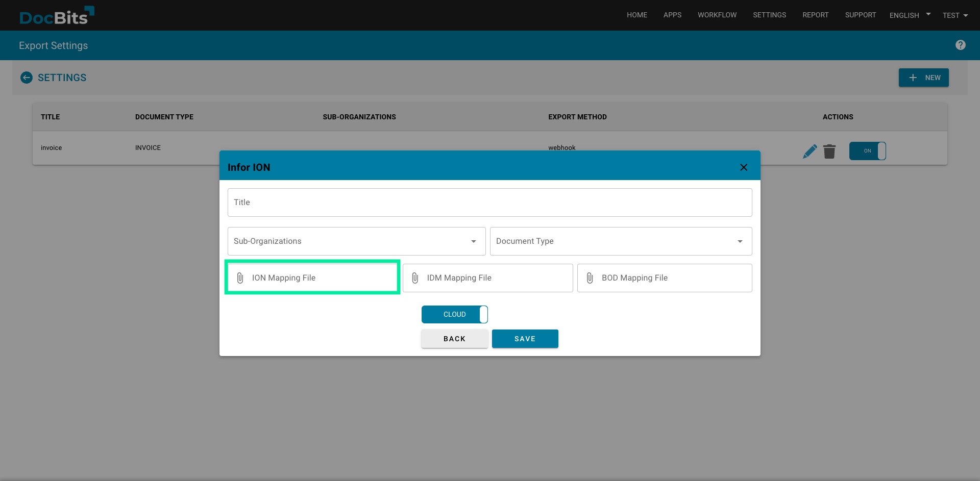Click the edit pencil icon for invoice
The height and width of the screenshot is (481, 980).
click(x=810, y=151)
